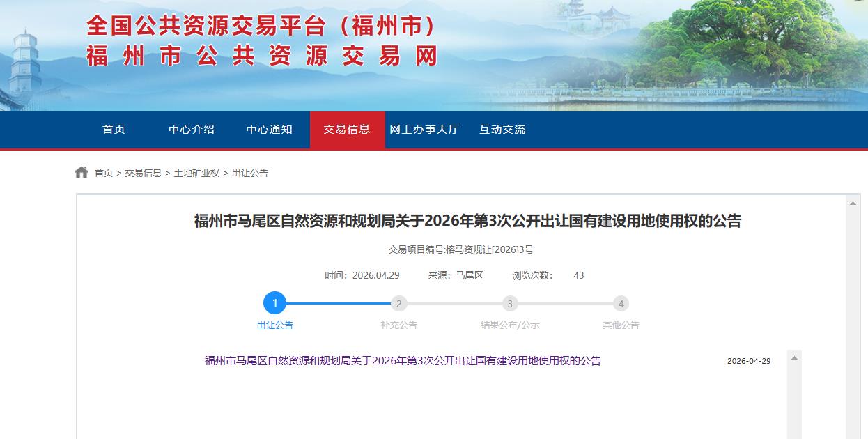Go to 土地矿业权 breadcrumb link

(196, 173)
